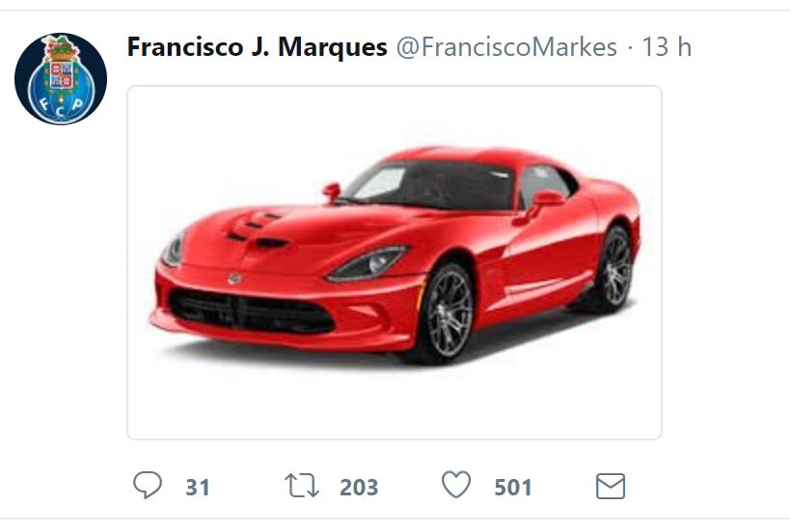Retweet this post using the arrows icon
Screen dimensions: 790x532
click(x=302, y=485)
